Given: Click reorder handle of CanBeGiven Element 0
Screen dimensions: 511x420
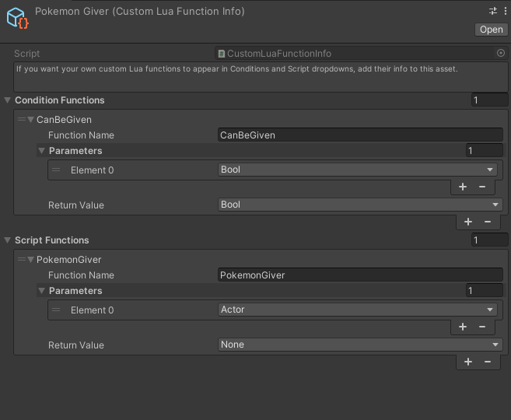Looking at the screenshot, I should (x=56, y=170).
